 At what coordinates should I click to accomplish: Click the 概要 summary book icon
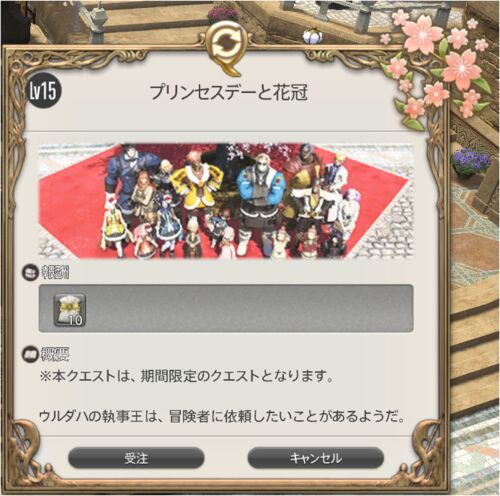coord(30,354)
